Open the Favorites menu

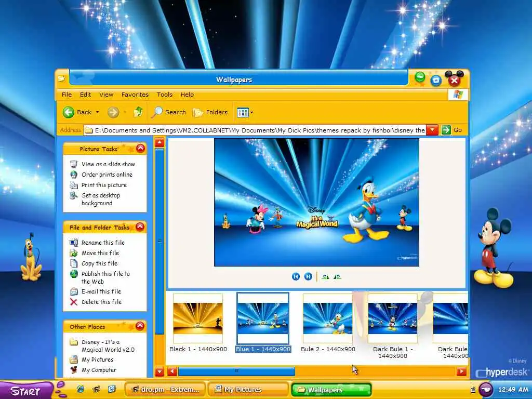(x=135, y=95)
